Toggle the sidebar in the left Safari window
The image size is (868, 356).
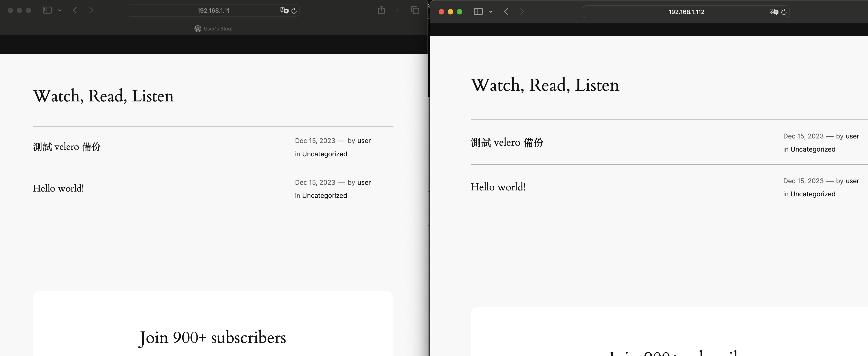click(47, 10)
